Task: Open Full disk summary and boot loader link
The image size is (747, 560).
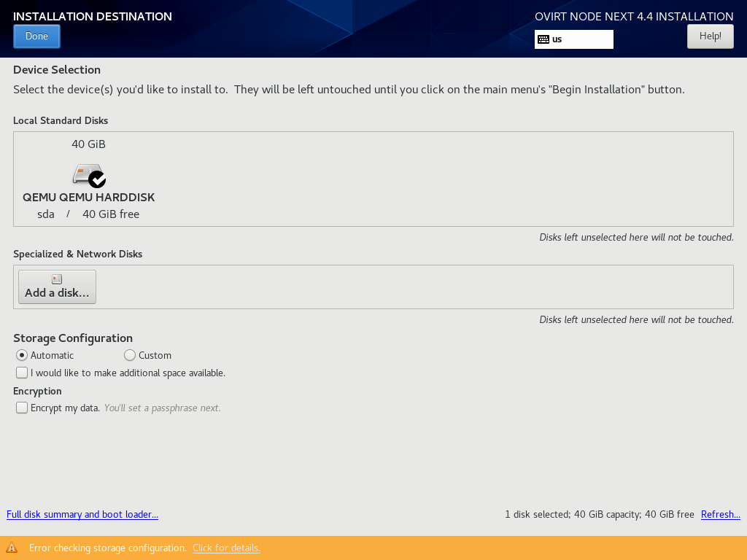Action: pos(82,514)
